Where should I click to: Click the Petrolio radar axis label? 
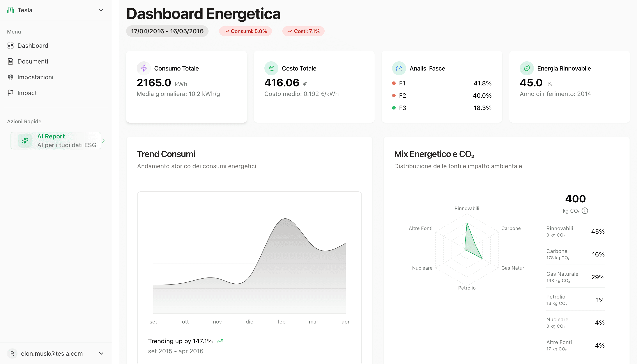pos(467,288)
